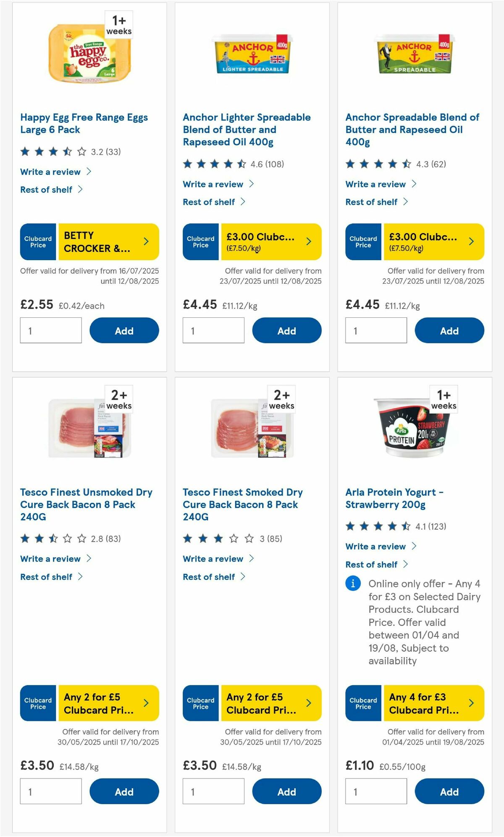The height and width of the screenshot is (837, 504).
Task: Select the star rating for Arla Protein Yogurt
Action: point(377,525)
